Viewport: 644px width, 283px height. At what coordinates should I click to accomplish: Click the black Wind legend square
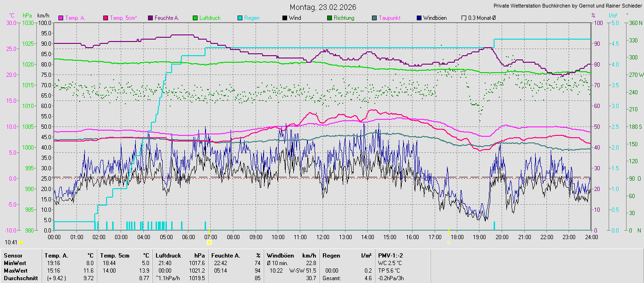(x=285, y=18)
